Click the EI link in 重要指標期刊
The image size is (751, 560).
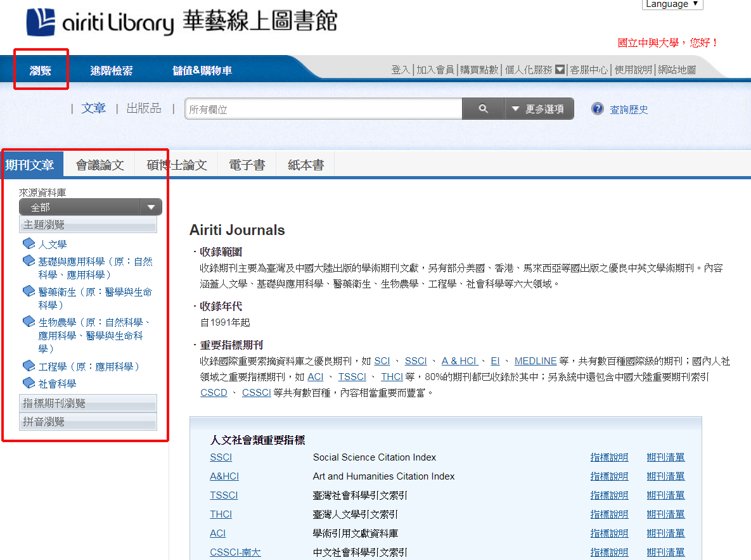pos(495,361)
